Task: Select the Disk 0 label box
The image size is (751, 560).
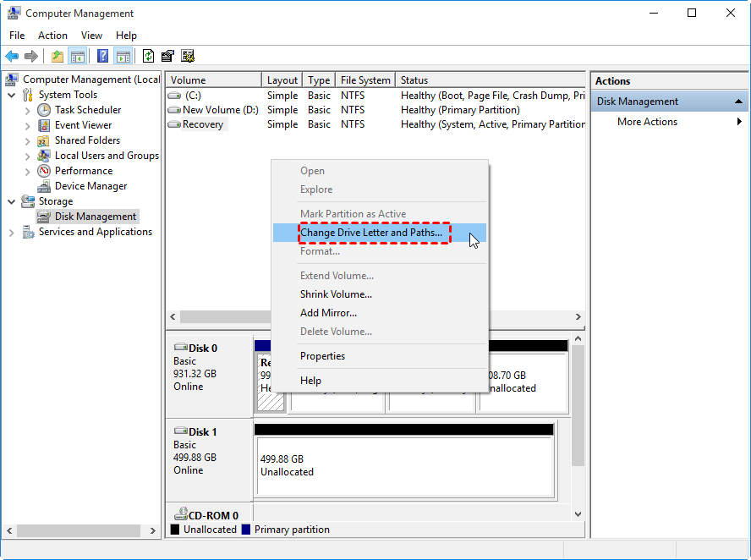Action: click(209, 376)
